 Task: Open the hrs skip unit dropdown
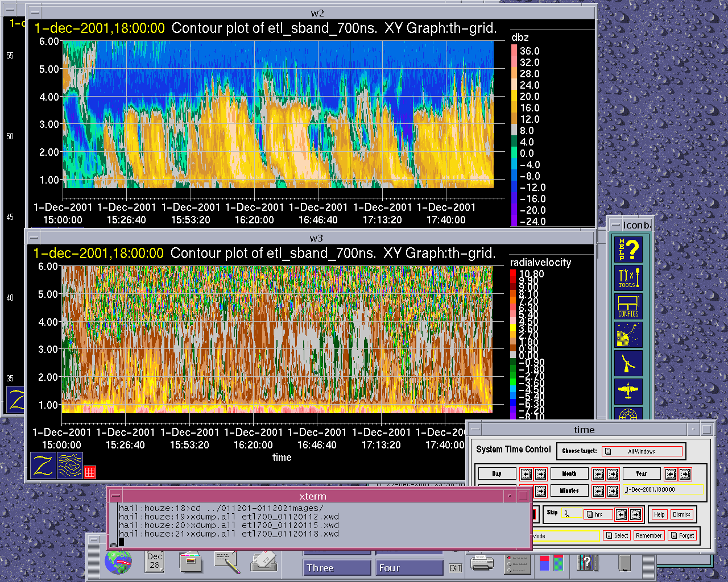[x=598, y=514]
